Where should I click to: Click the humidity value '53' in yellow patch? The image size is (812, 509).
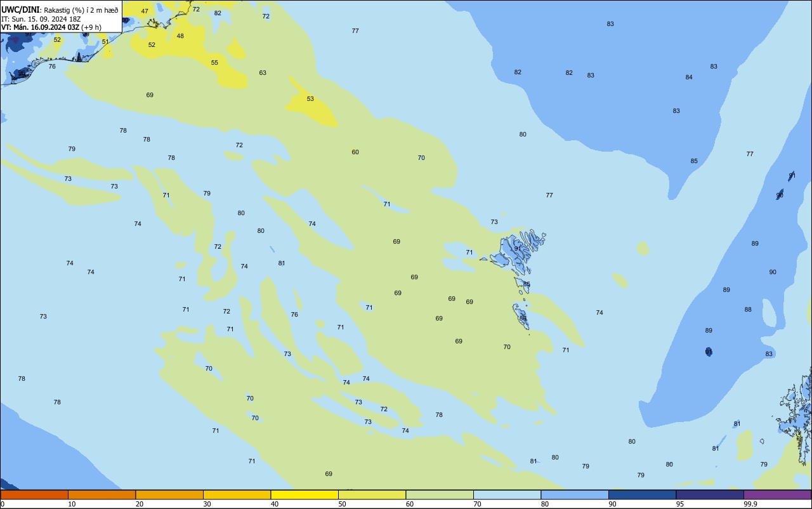tap(310, 99)
